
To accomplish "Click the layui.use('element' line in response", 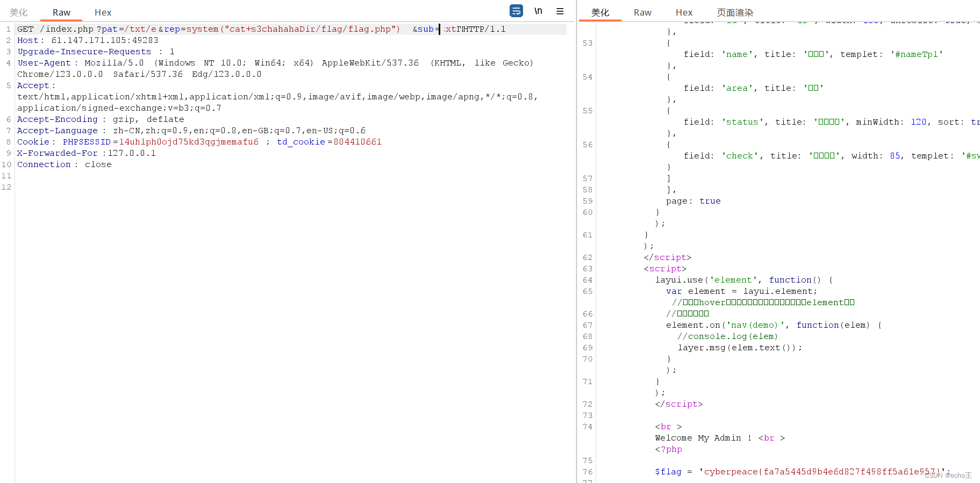I will click(x=743, y=280).
